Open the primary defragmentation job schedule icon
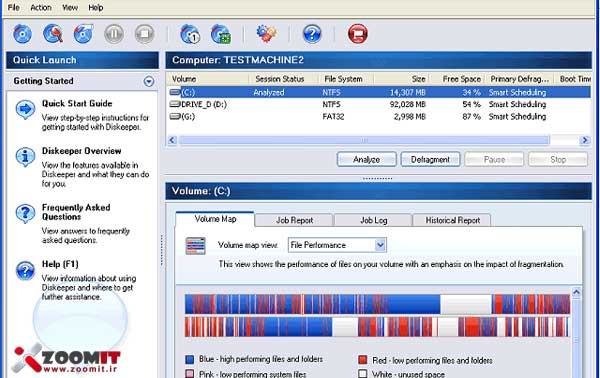 coord(190,34)
